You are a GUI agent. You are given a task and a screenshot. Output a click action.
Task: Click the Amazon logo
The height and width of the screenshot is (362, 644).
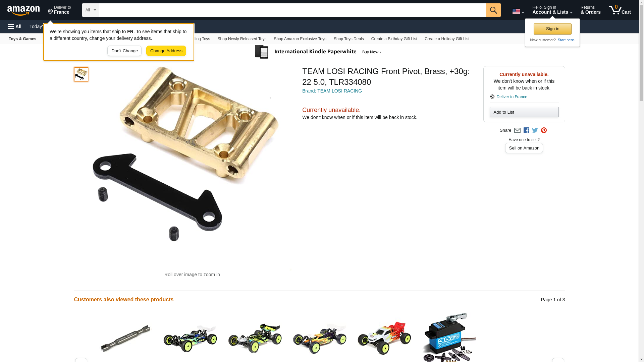23,10
